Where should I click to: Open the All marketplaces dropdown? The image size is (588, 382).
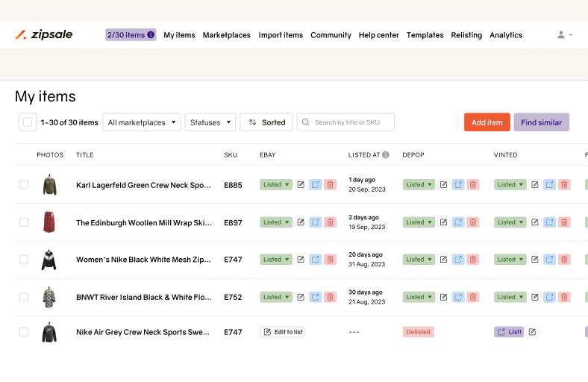point(142,122)
